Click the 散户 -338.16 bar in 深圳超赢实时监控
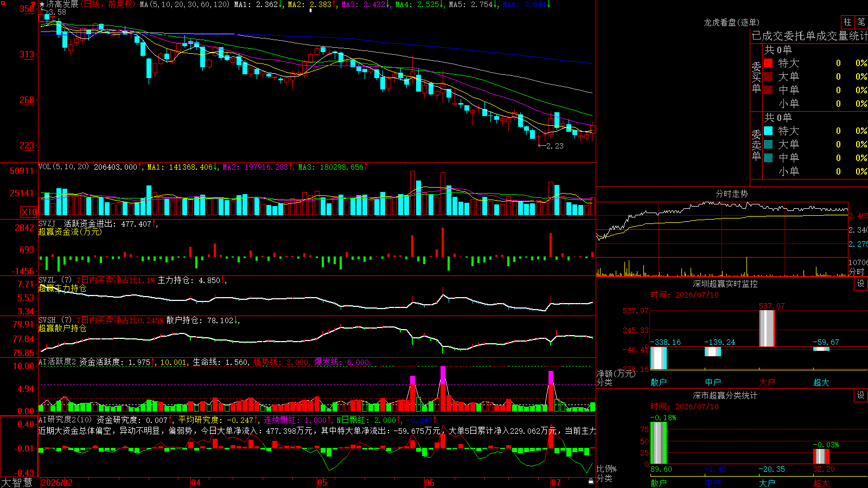This screenshot has height=488, width=868. point(659,358)
